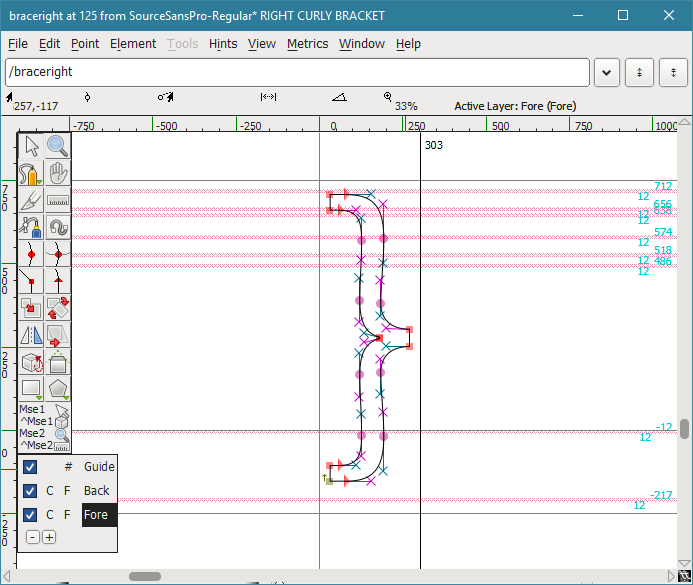
Task: Uncheck Fore layer visibility checkbox
Action: coord(30,515)
